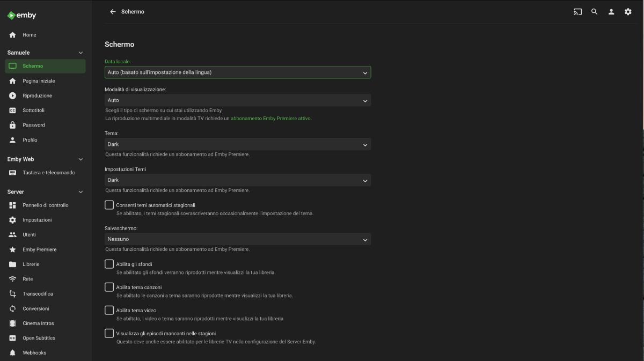Open the Tema dropdown
Screen dimensions: 644x361
click(237, 144)
